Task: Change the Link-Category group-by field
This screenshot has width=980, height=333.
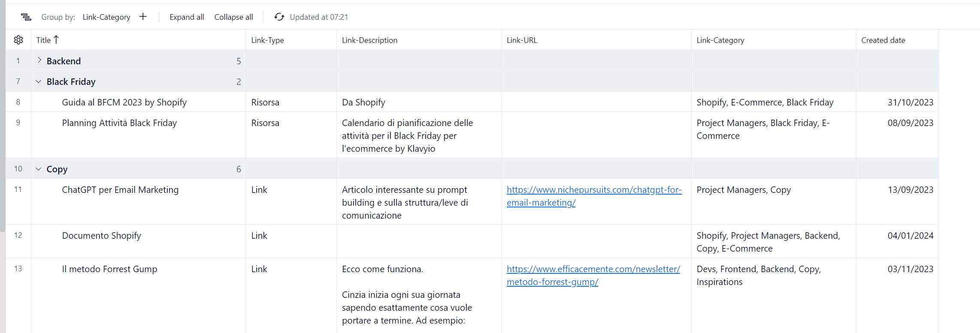Action: [x=106, y=17]
